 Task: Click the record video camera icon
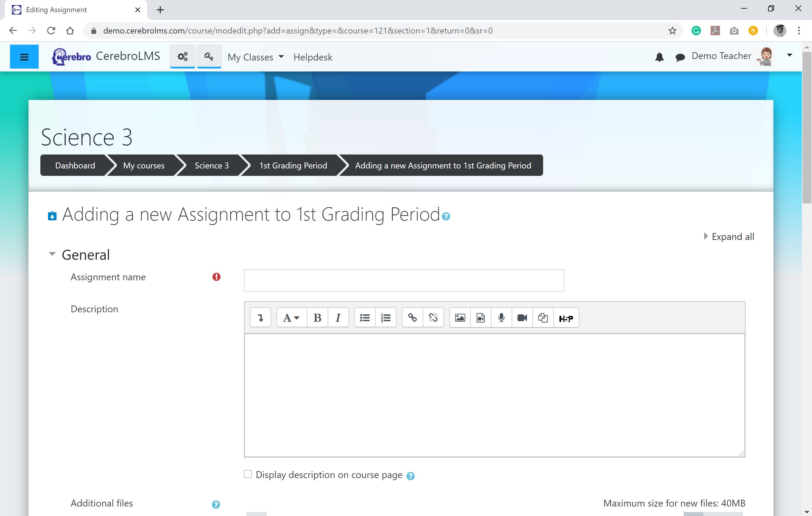coord(522,318)
